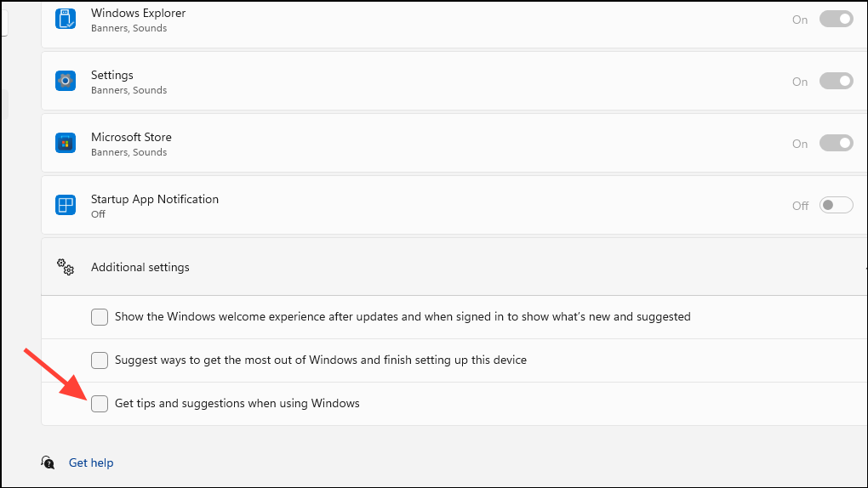The image size is (868, 488).
Task: Click the Additional settings gears icon
Action: 66,267
